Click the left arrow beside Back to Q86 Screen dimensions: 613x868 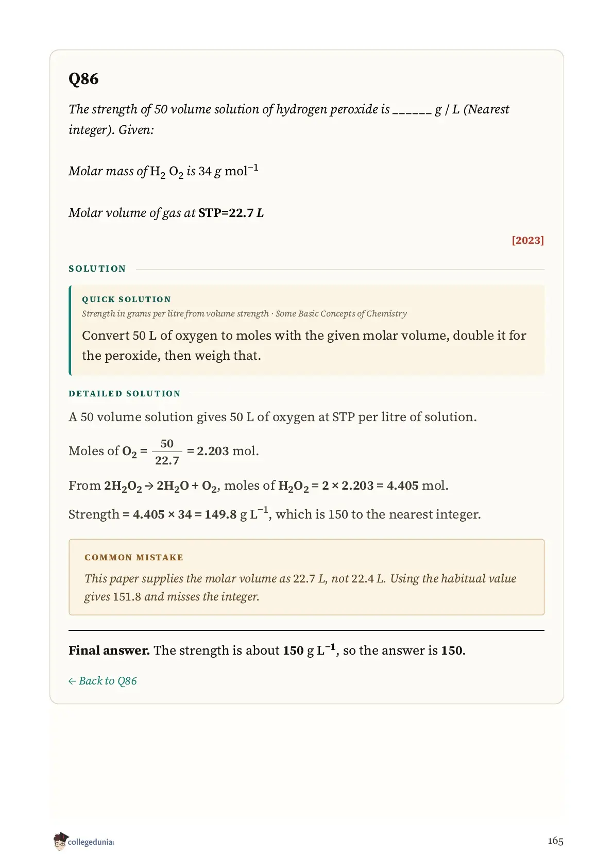(72, 681)
